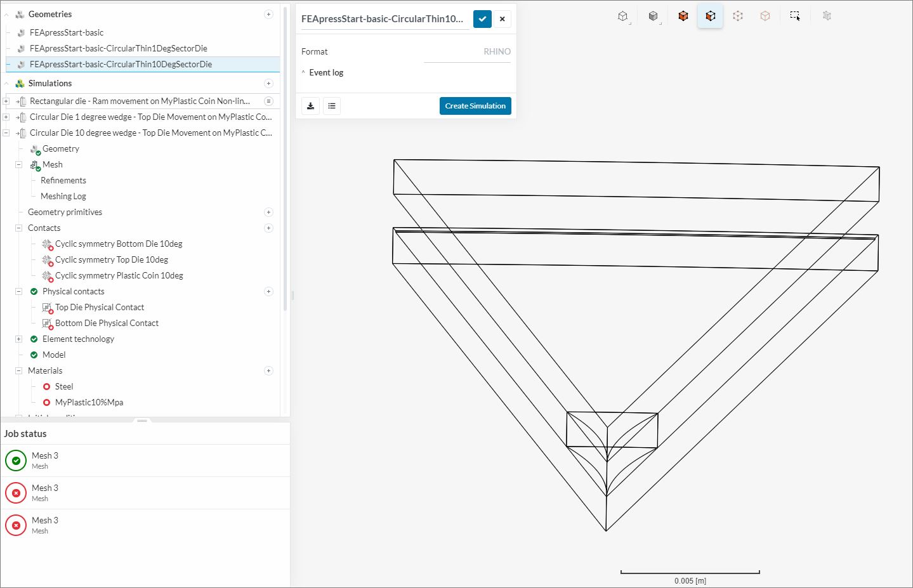Viewport: 913px width, 588px height.
Task: Choose the faint outline cube display mode
Action: coord(765,16)
